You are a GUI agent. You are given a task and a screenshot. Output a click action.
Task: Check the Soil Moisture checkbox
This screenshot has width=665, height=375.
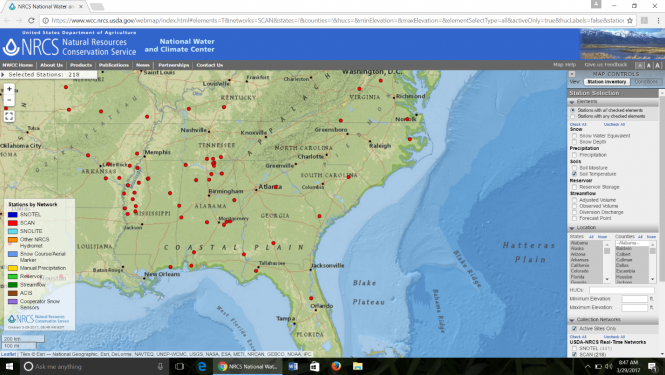pyautogui.click(x=575, y=168)
